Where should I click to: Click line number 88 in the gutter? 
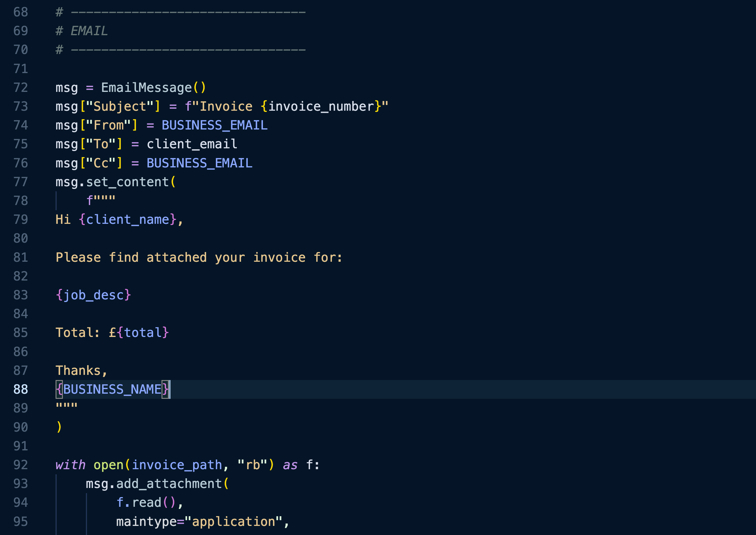tap(20, 389)
